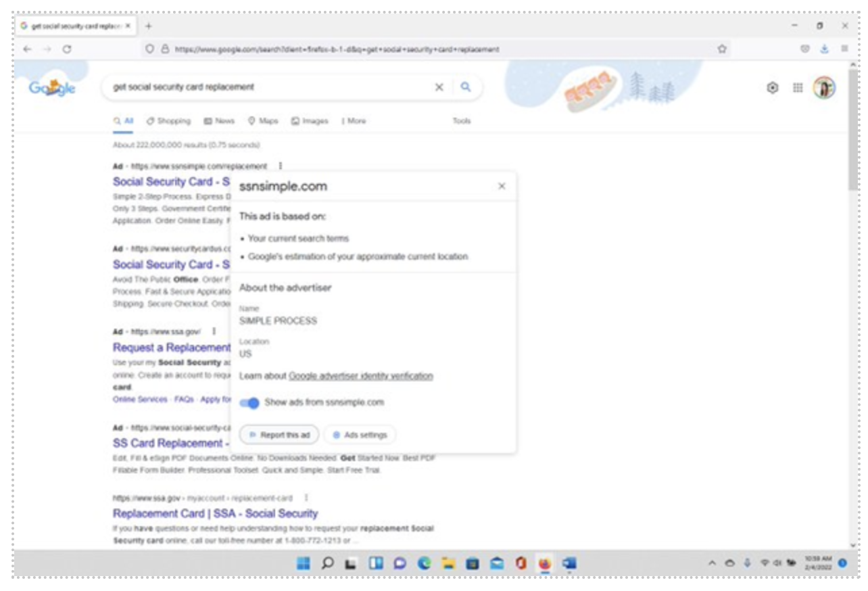
Task: Open Chat app on taskbar
Action: 400,563
